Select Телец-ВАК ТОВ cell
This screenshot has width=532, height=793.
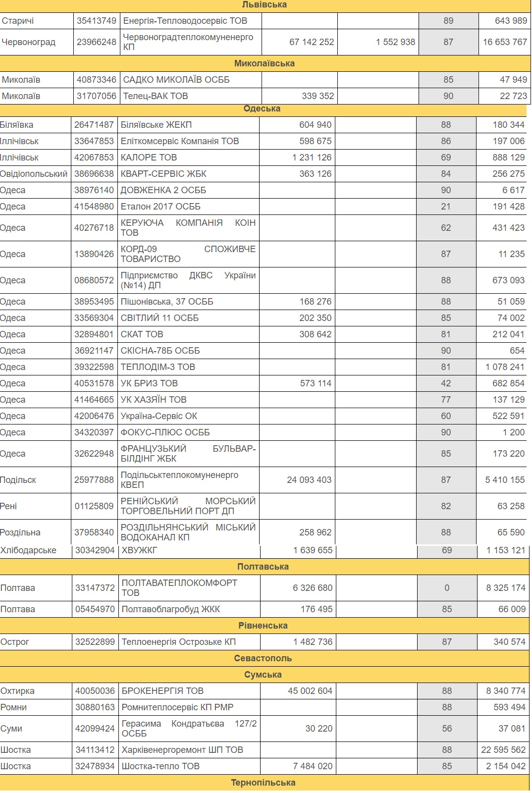[x=191, y=96]
